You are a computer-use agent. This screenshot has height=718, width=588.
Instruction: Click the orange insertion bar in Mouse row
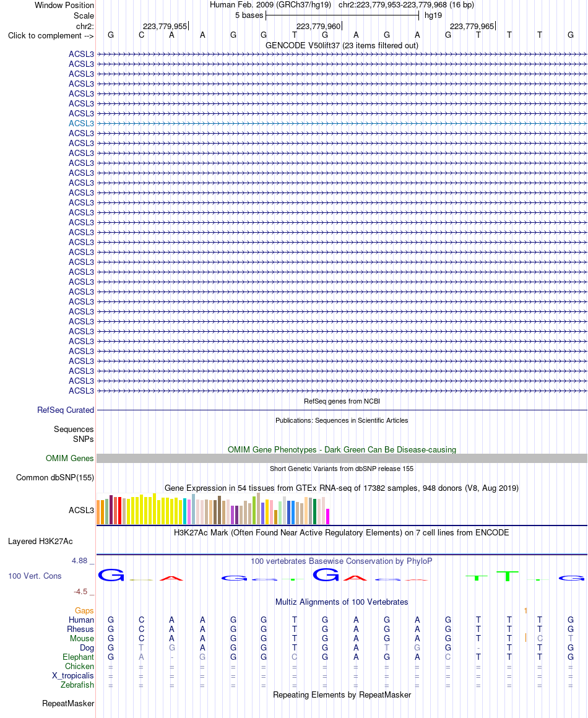click(x=525, y=638)
